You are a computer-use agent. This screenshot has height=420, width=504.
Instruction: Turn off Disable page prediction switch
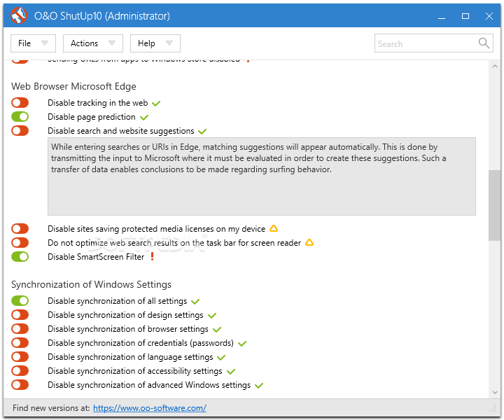[x=20, y=117]
